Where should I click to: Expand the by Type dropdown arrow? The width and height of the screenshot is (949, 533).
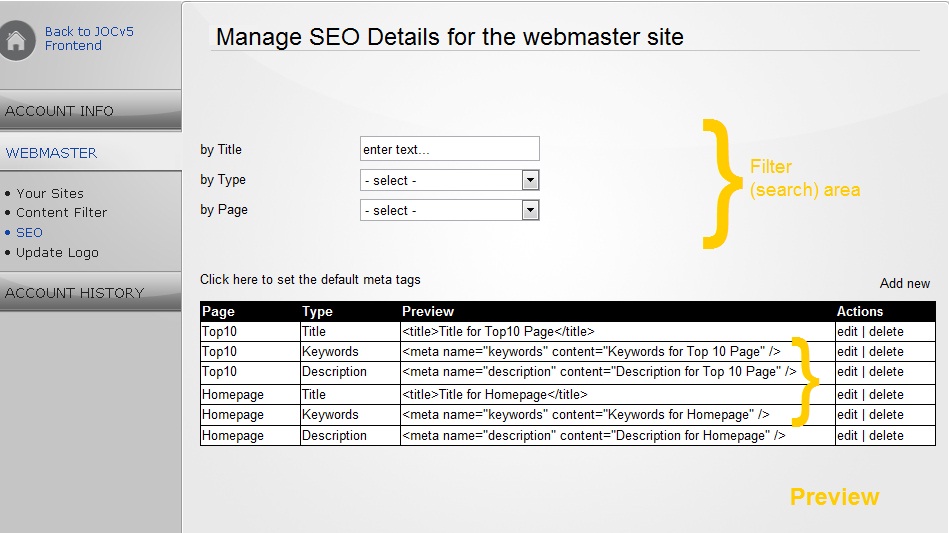[530, 180]
